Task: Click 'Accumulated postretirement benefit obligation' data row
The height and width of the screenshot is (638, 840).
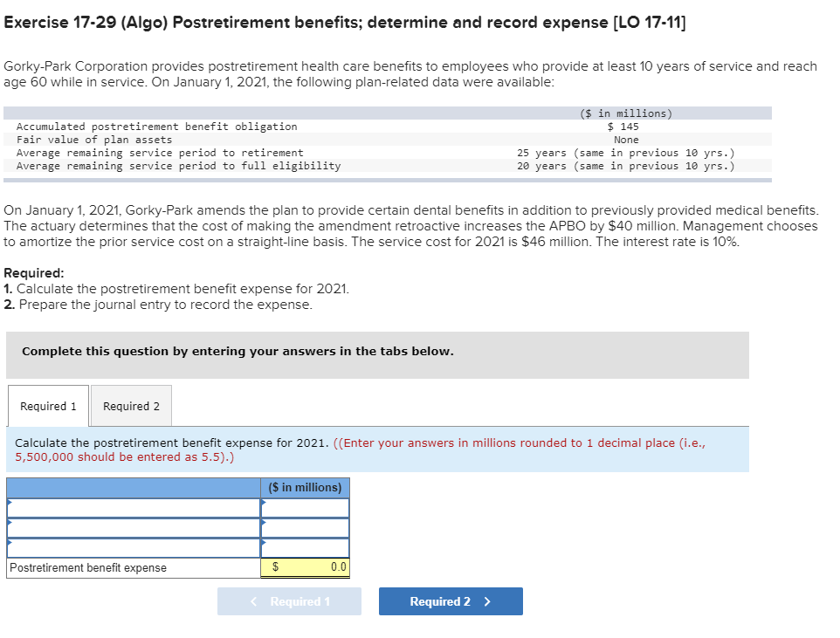Action: coord(388,127)
